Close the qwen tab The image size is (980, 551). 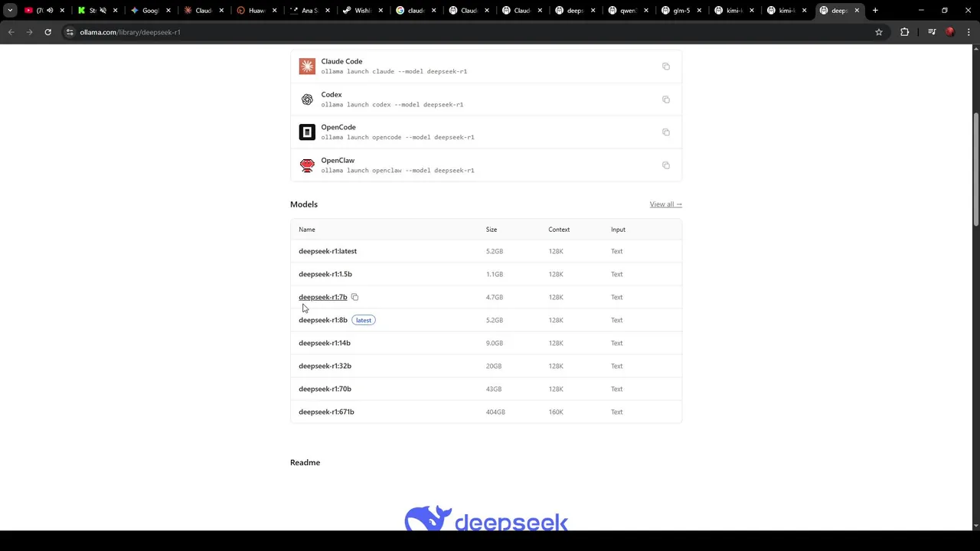point(645,11)
